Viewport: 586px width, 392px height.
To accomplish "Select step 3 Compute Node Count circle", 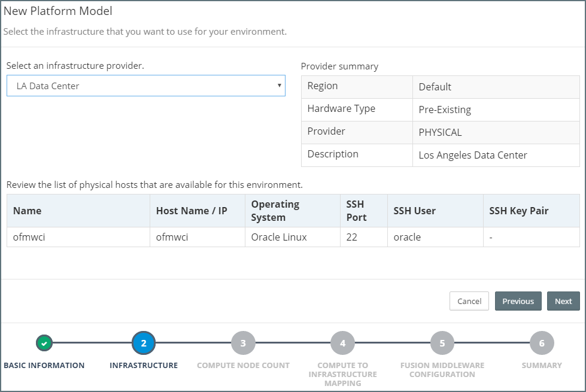I will coord(243,343).
